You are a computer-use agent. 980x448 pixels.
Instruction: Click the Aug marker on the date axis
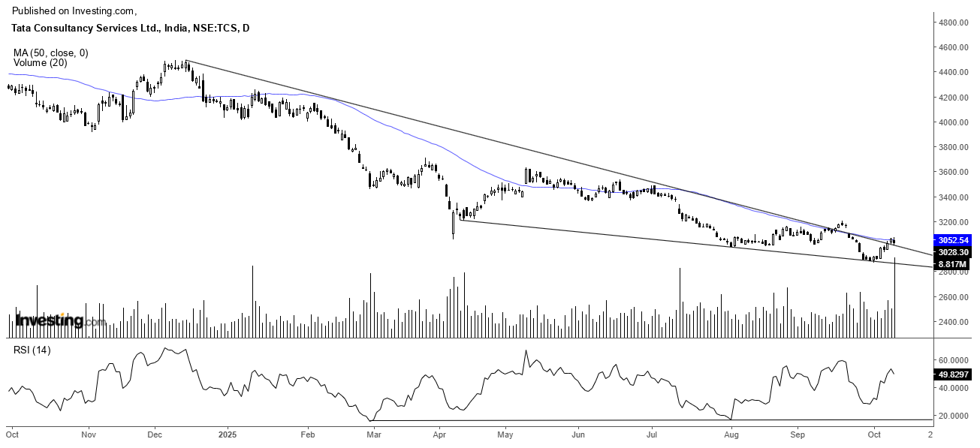pos(731,434)
